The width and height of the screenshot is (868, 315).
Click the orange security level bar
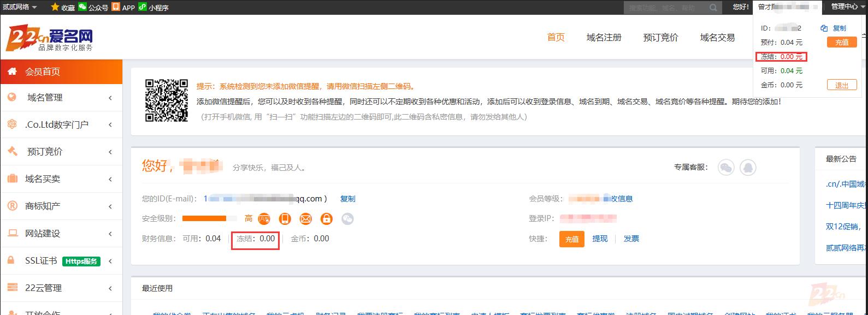coord(204,218)
